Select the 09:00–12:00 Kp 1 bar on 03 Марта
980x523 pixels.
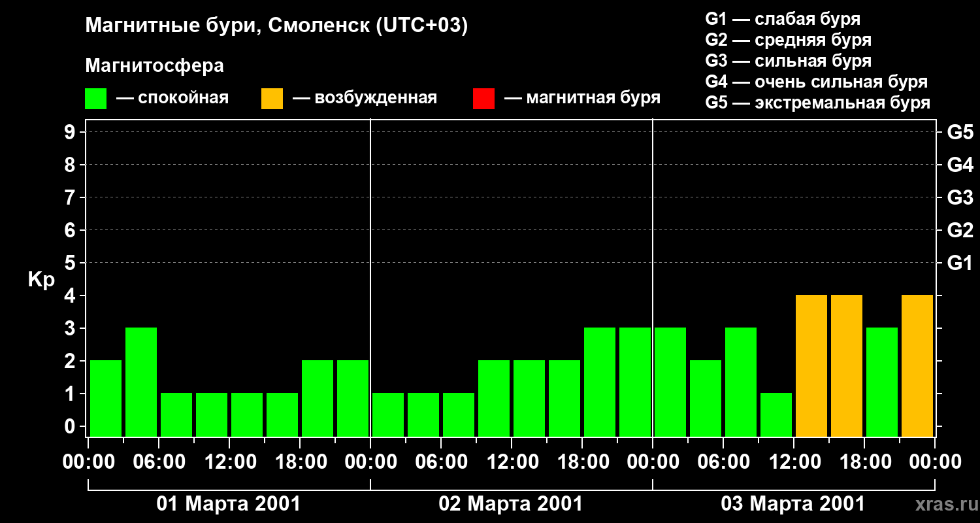pos(776,414)
